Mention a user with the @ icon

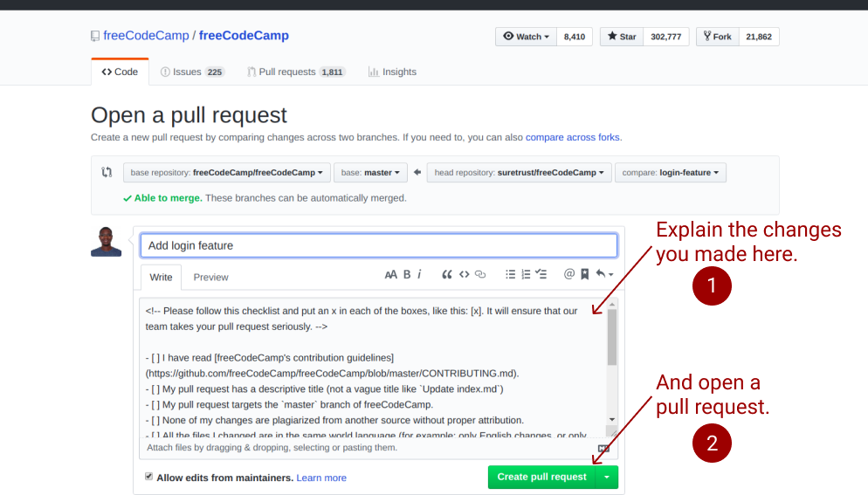point(569,274)
